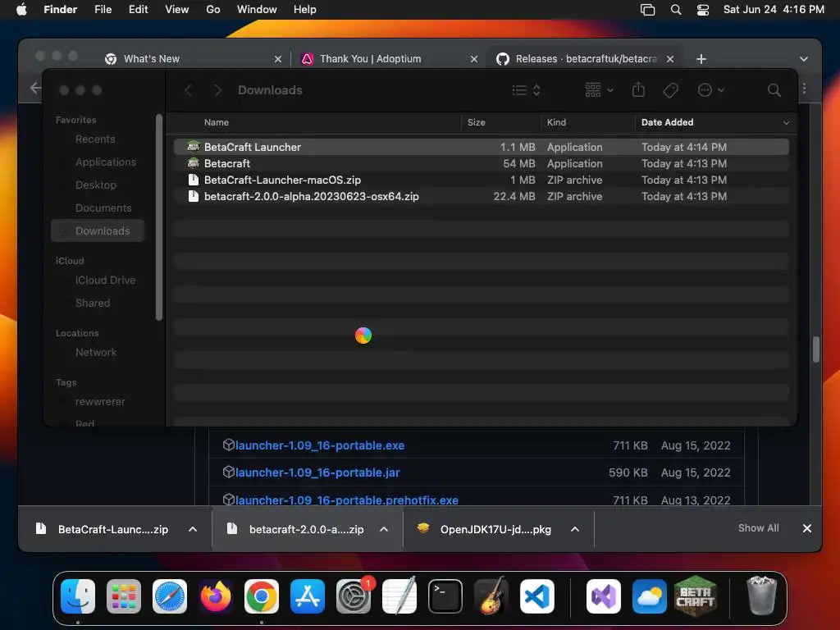Sort by the Size column header
Screen dimensions: 840x630
tap(500, 123)
